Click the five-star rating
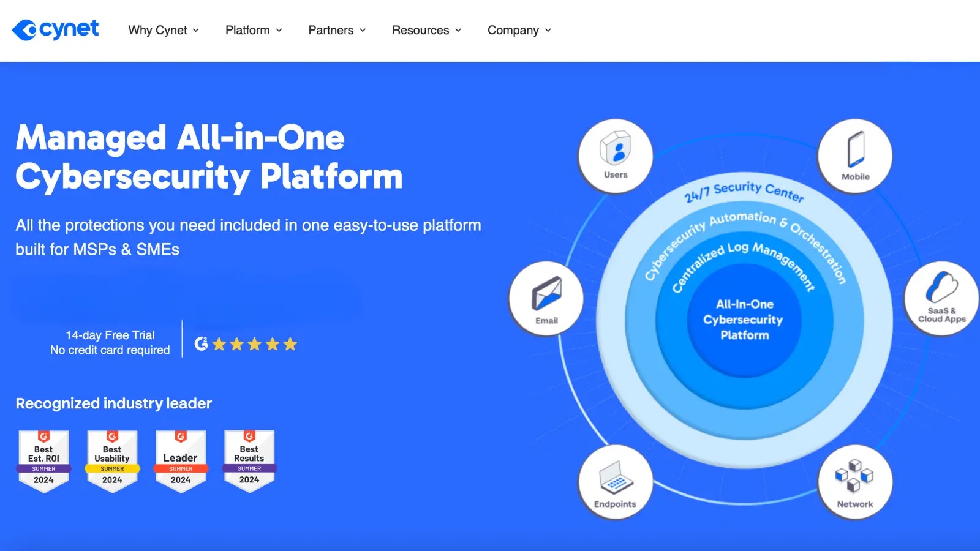The image size is (980, 551). click(x=255, y=344)
